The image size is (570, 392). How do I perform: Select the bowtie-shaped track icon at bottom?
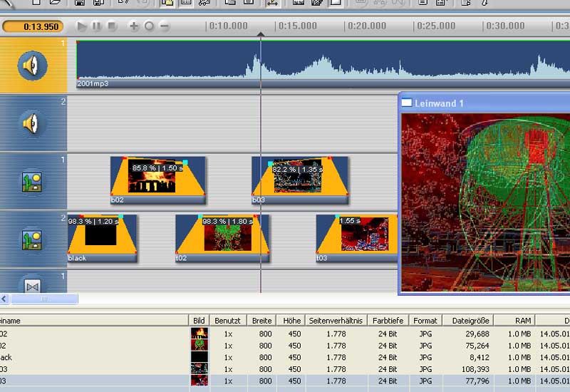(x=33, y=286)
